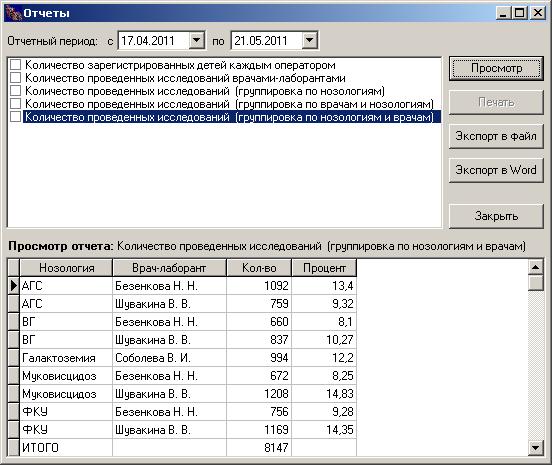Image resolution: width=552 pixels, height=465 pixels.
Task: Select the Соболева В. И. cell
Action: point(169,358)
